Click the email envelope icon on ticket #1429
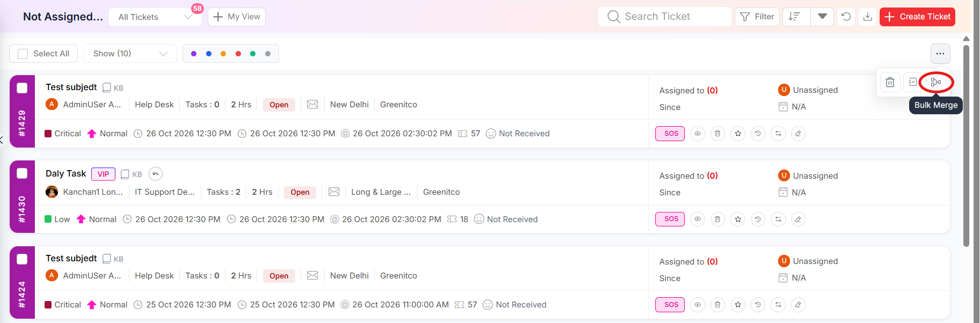 (x=312, y=104)
